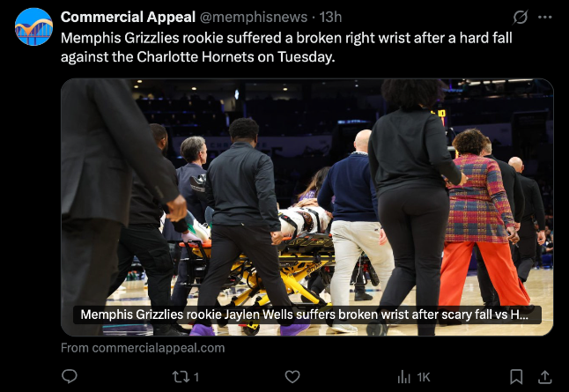Open the @memphisnews handle link
Viewport: 569px width, 392px height.
pyautogui.click(x=254, y=17)
